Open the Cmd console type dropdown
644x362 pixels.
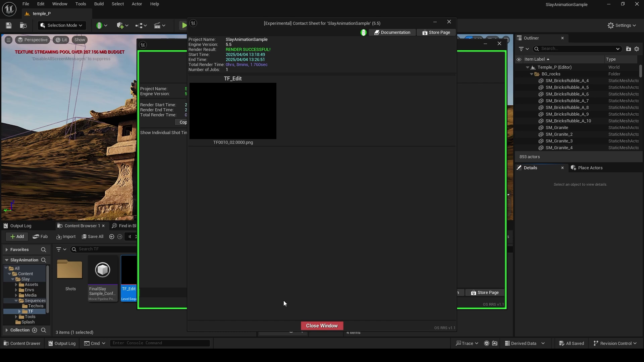click(95, 343)
